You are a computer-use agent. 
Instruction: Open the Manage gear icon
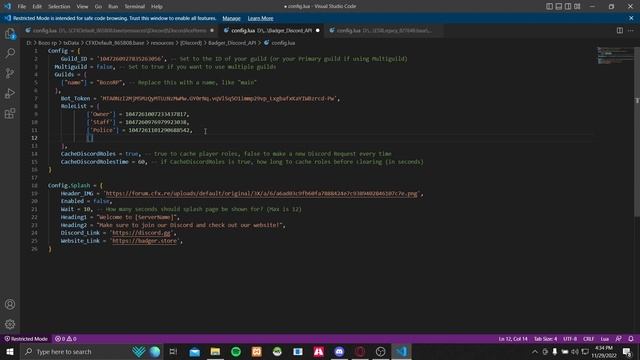pos(10,324)
